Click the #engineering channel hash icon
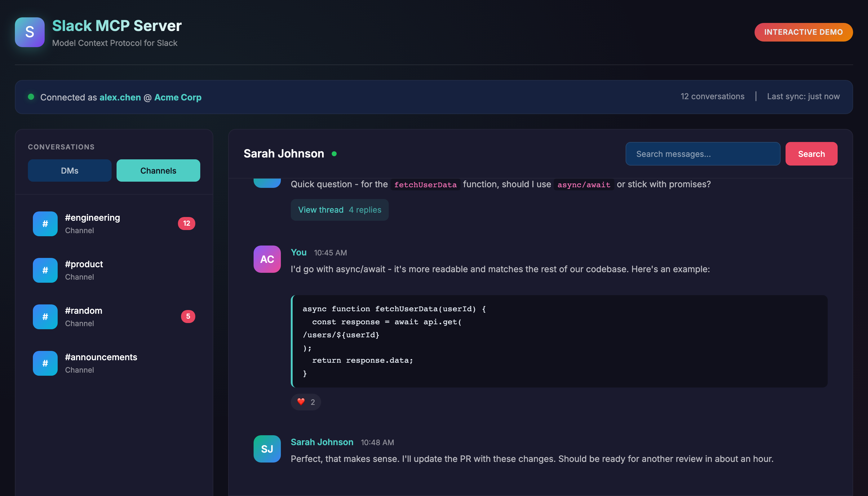868x496 pixels. tap(45, 224)
